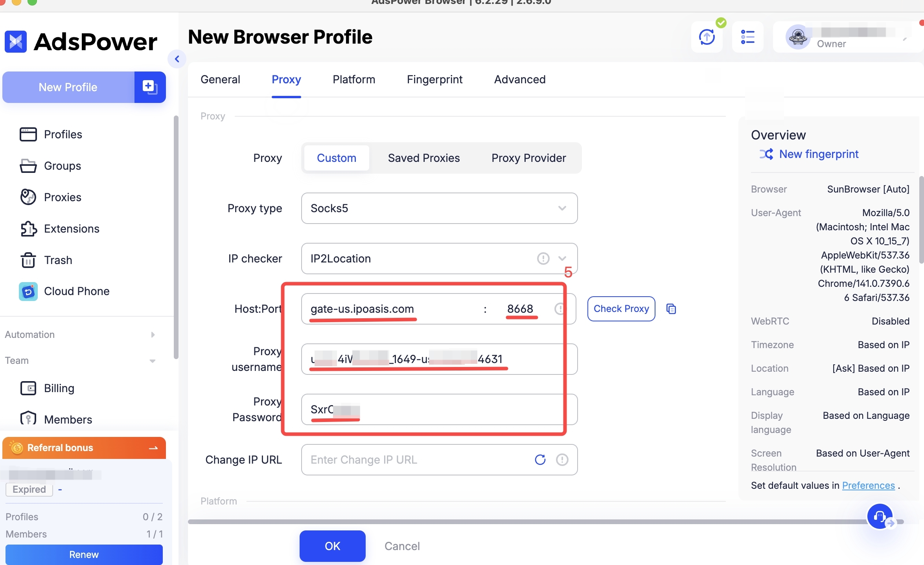Click the copy proxy info icon

click(x=671, y=309)
